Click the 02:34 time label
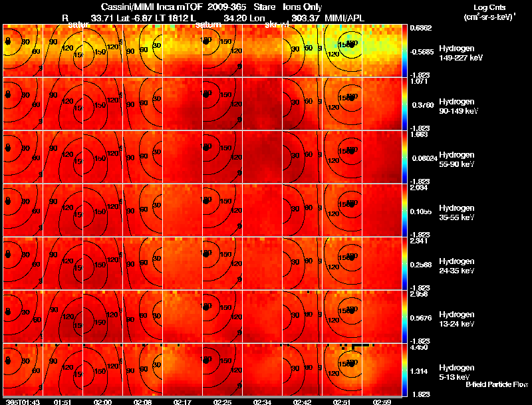 click(x=262, y=402)
